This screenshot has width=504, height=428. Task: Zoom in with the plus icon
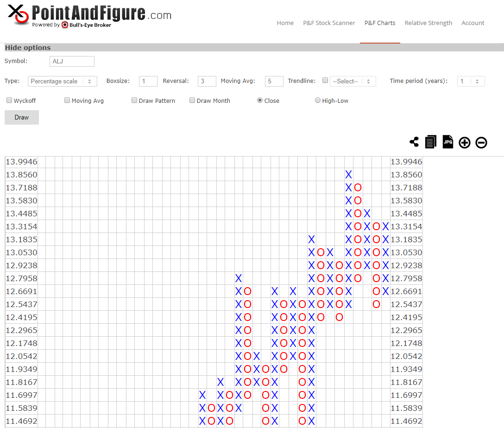(465, 143)
